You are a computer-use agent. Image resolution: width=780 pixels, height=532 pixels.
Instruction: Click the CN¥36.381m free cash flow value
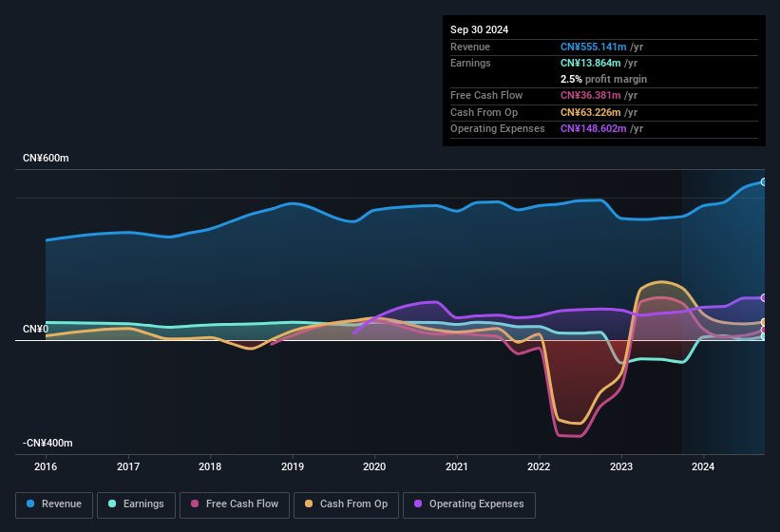coord(591,95)
